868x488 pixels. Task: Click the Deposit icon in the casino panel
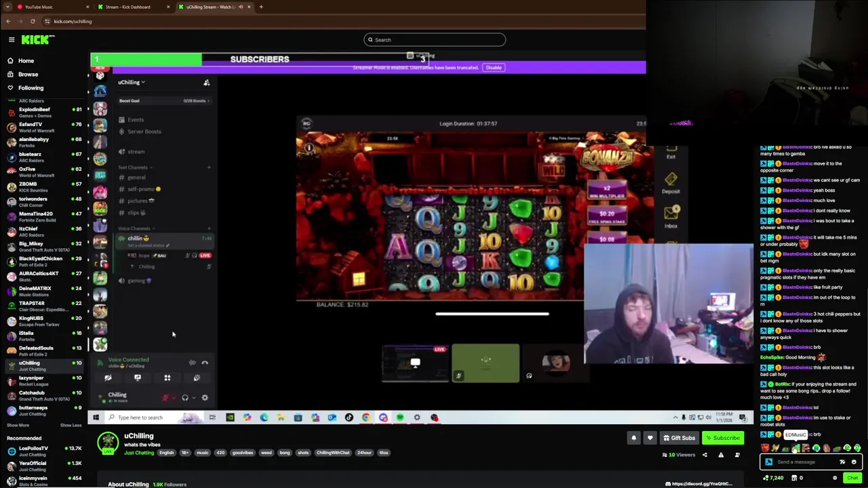[x=671, y=179]
